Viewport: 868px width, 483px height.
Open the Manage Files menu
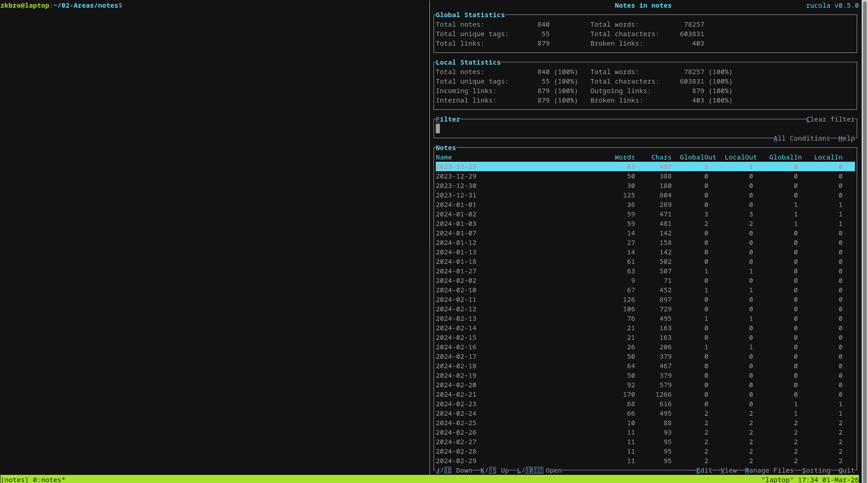click(x=769, y=470)
